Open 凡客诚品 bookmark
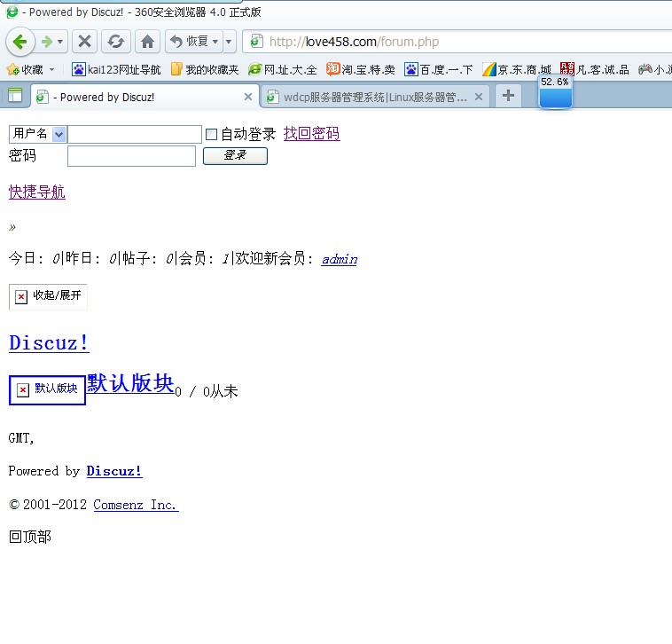Viewport: 672px width, 644px height. [595, 69]
